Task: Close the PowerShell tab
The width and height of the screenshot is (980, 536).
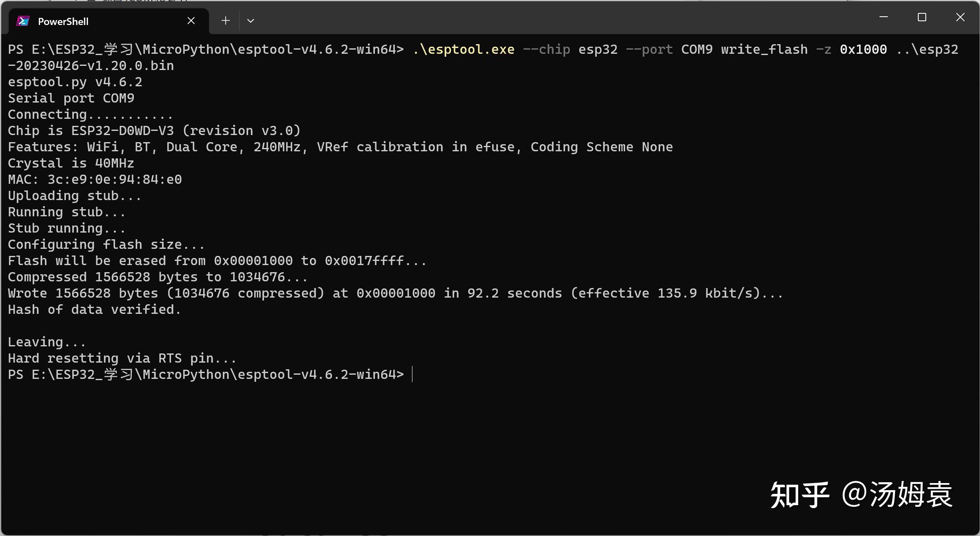Action: 191,21
